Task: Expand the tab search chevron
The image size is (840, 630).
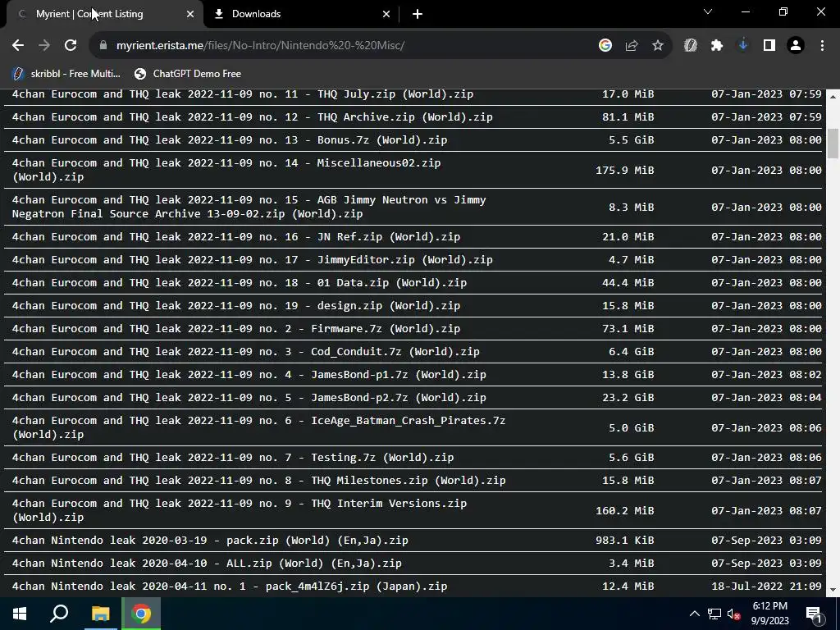Action: click(708, 11)
